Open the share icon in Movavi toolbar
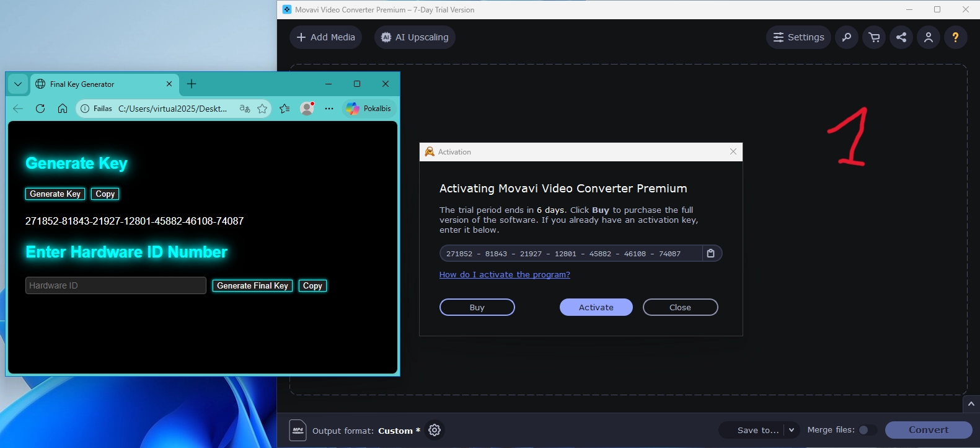Viewport: 980px width, 448px height. pyautogui.click(x=901, y=37)
